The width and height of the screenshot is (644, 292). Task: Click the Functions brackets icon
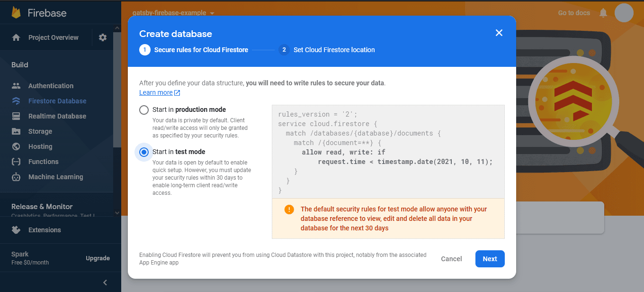pyautogui.click(x=16, y=162)
